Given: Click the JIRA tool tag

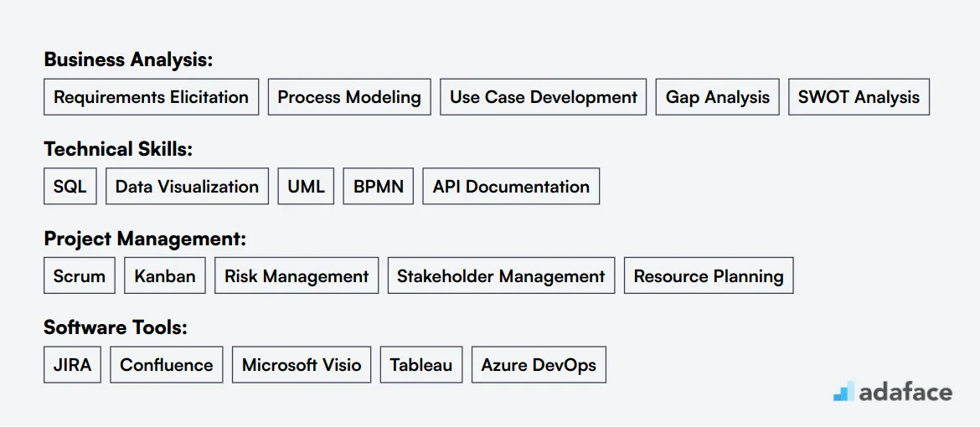Looking at the screenshot, I should pyautogui.click(x=72, y=365).
